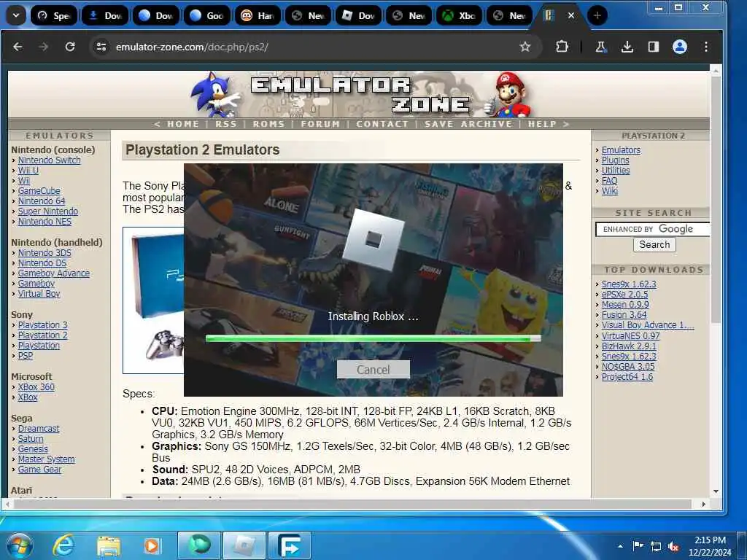
Task: Click the browser forward arrow
Action: point(43,47)
